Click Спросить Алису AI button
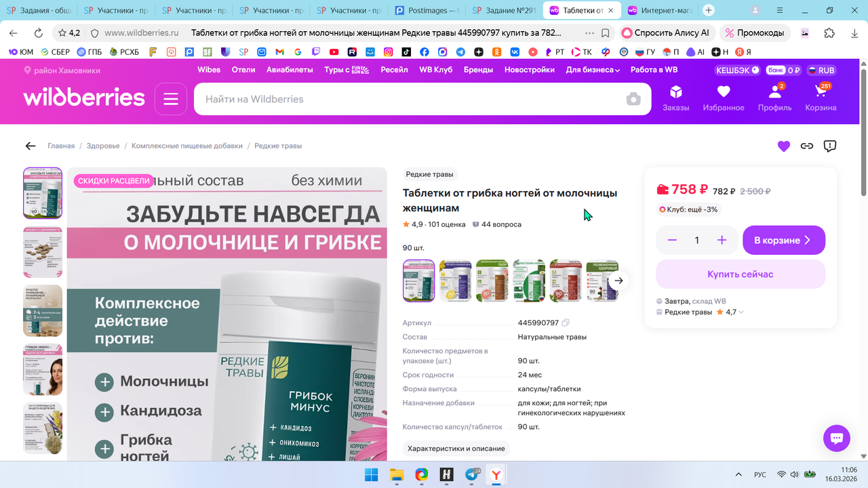This screenshot has width=868, height=488. click(x=667, y=33)
